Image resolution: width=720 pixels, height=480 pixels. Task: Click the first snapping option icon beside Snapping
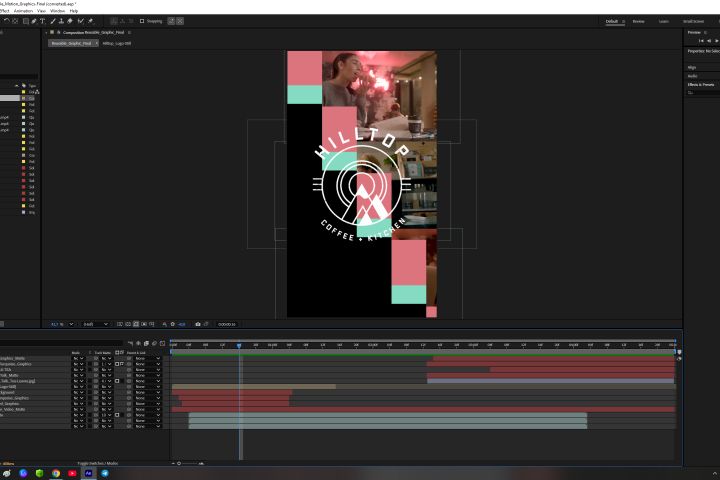point(171,21)
